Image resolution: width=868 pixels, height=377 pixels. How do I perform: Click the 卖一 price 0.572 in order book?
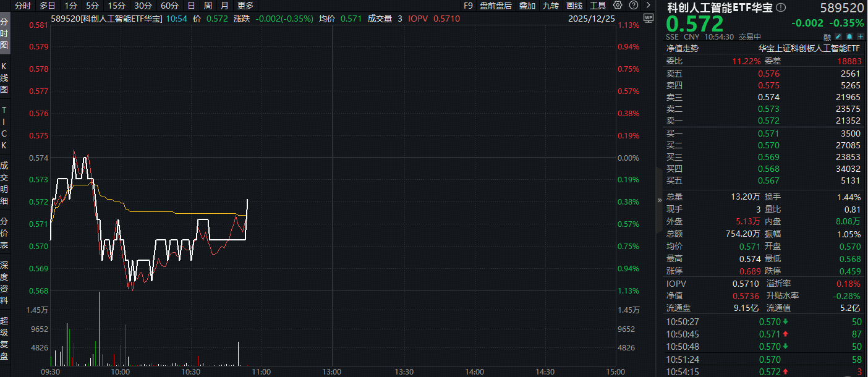[768, 121]
